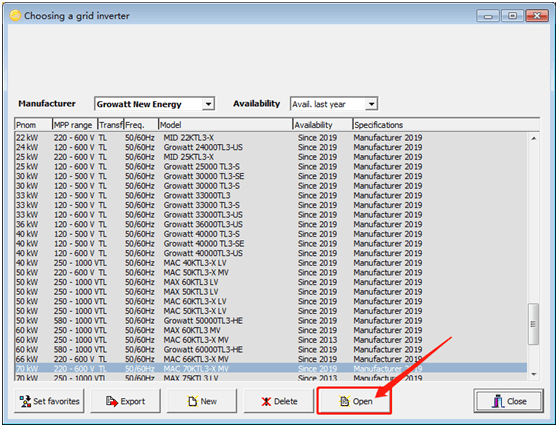Click the Growatt New Energy combo box

point(154,104)
